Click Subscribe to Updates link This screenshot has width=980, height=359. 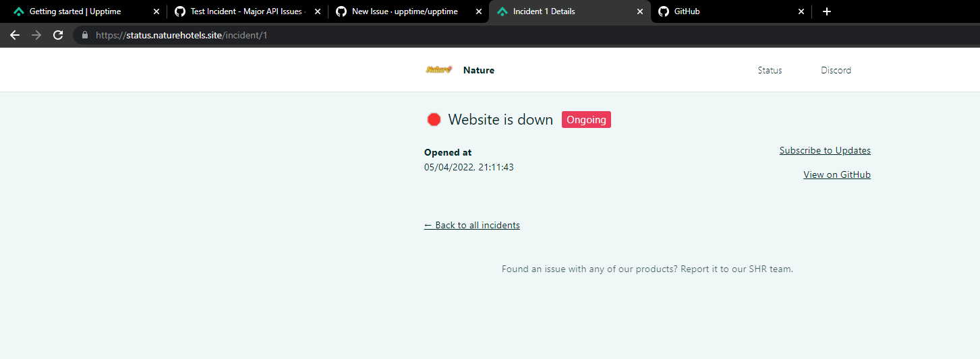point(825,150)
